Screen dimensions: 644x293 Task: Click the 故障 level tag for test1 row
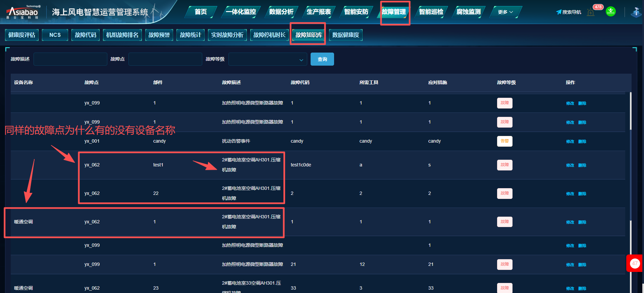tap(504, 165)
